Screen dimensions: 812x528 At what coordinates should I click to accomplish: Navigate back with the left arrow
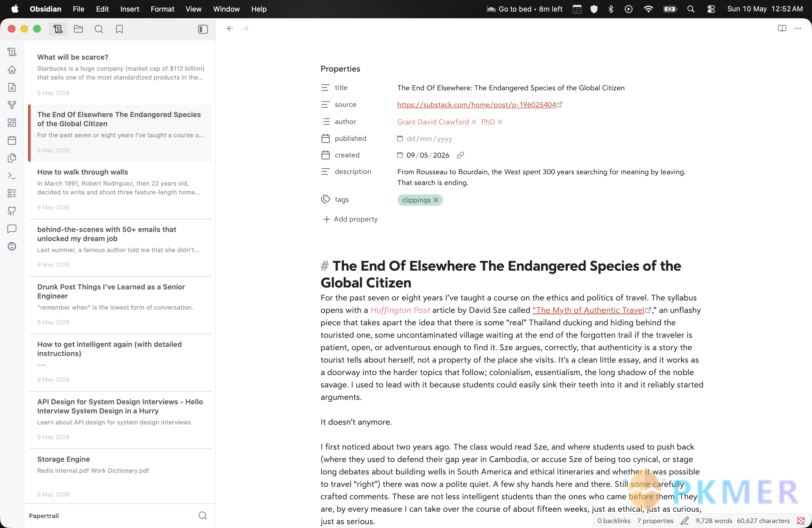230,29
